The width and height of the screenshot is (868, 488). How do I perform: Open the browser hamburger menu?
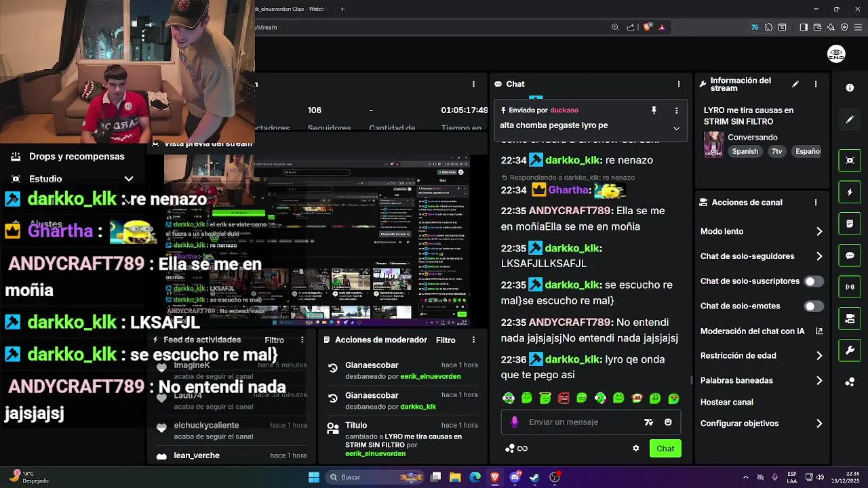pos(859,27)
